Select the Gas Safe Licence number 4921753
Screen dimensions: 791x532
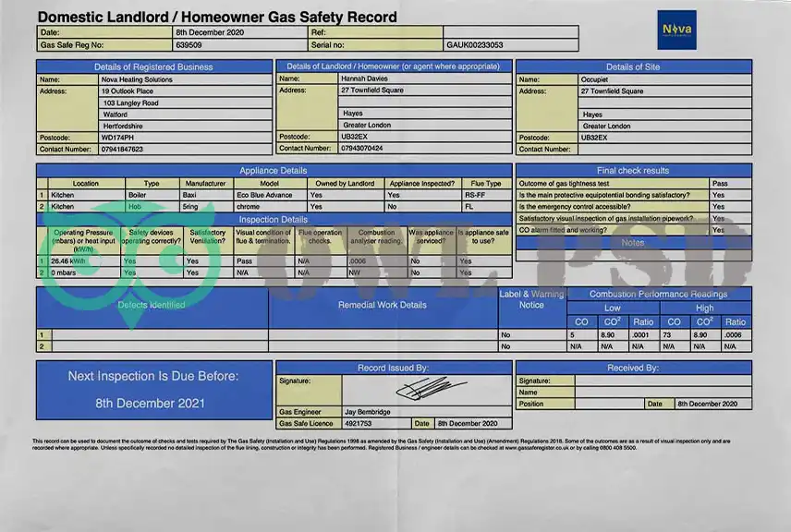click(x=359, y=424)
